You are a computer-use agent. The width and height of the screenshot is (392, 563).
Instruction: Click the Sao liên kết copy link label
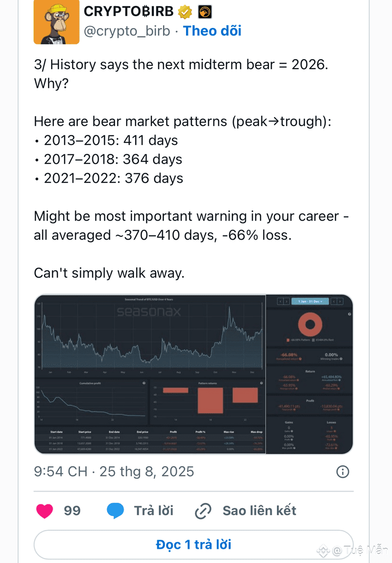259,510
